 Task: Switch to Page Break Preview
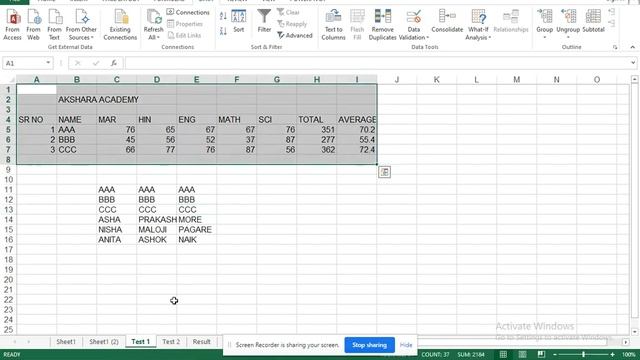pos(541,354)
